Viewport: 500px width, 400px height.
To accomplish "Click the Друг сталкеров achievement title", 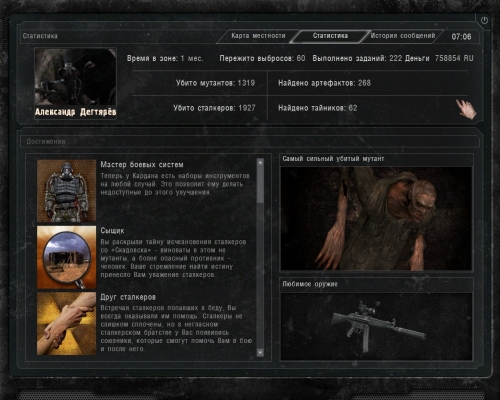I will [x=128, y=297].
